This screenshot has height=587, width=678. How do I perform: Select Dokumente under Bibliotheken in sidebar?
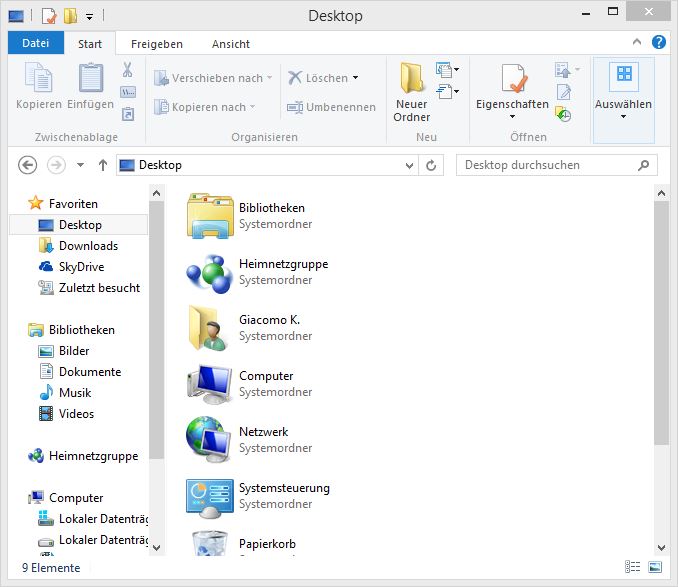click(x=90, y=372)
